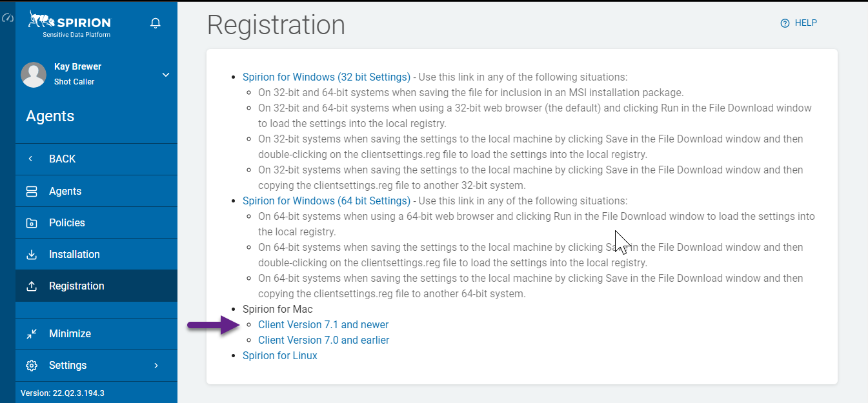Open Spirion for Windows 64 bit Settings link
The image size is (868, 403).
326,201
